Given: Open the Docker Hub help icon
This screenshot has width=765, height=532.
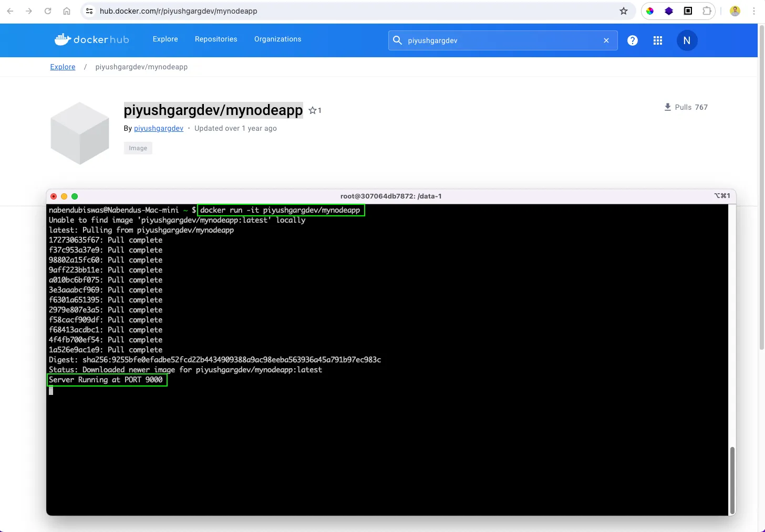Looking at the screenshot, I should (633, 40).
